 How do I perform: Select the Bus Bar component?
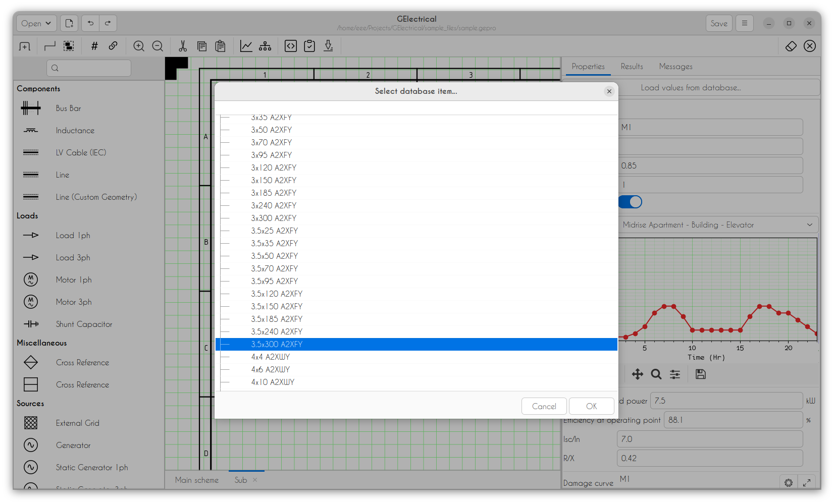(89, 108)
